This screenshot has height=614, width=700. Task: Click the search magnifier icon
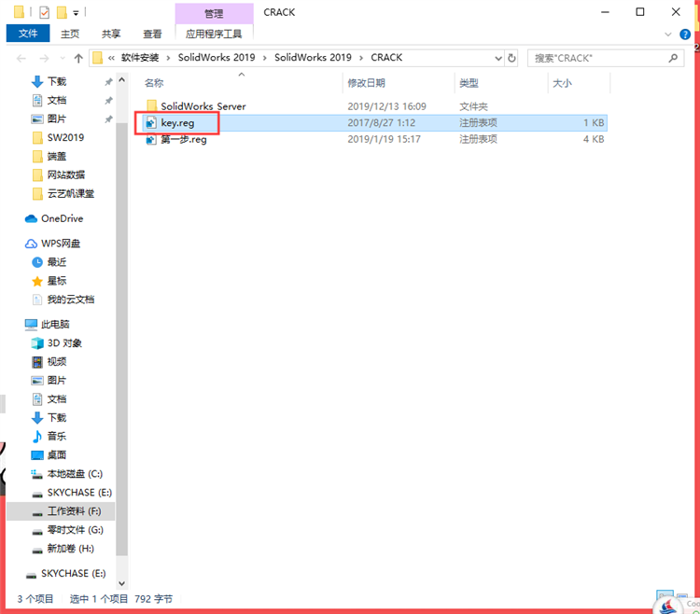point(673,58)
